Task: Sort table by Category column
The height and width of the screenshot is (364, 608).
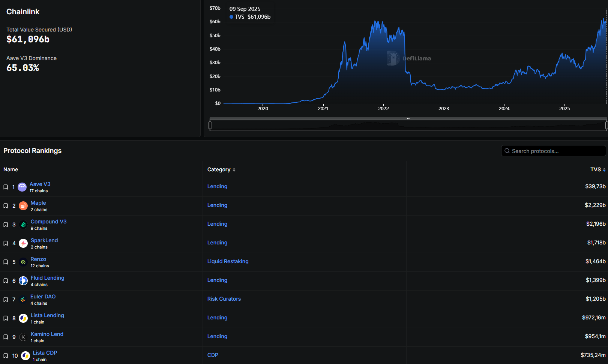Action: coord(221,169)
